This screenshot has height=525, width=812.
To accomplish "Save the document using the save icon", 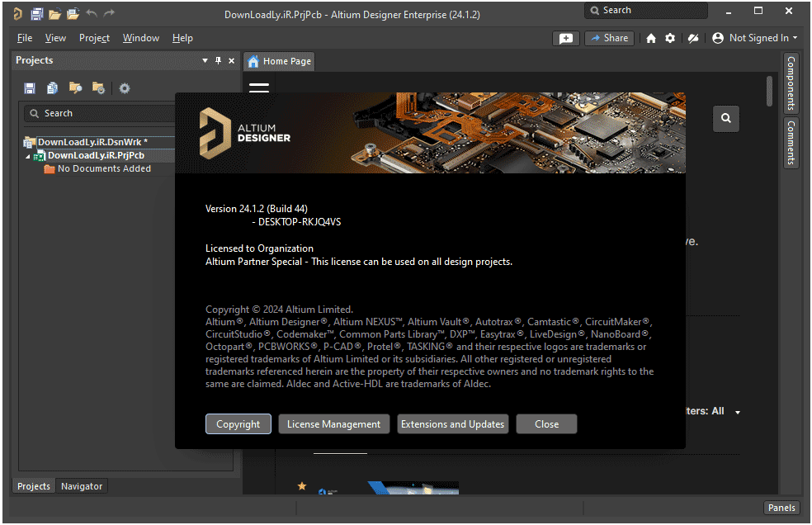I will pos(30,87).
